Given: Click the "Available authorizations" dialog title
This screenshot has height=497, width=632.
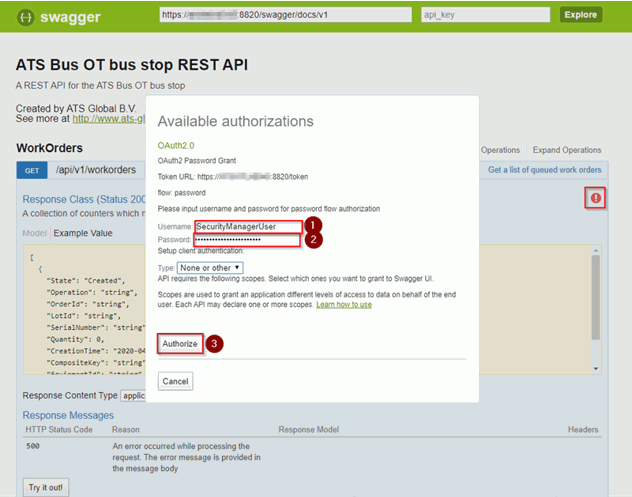Looking at the screenshot, I should (235, 121).
